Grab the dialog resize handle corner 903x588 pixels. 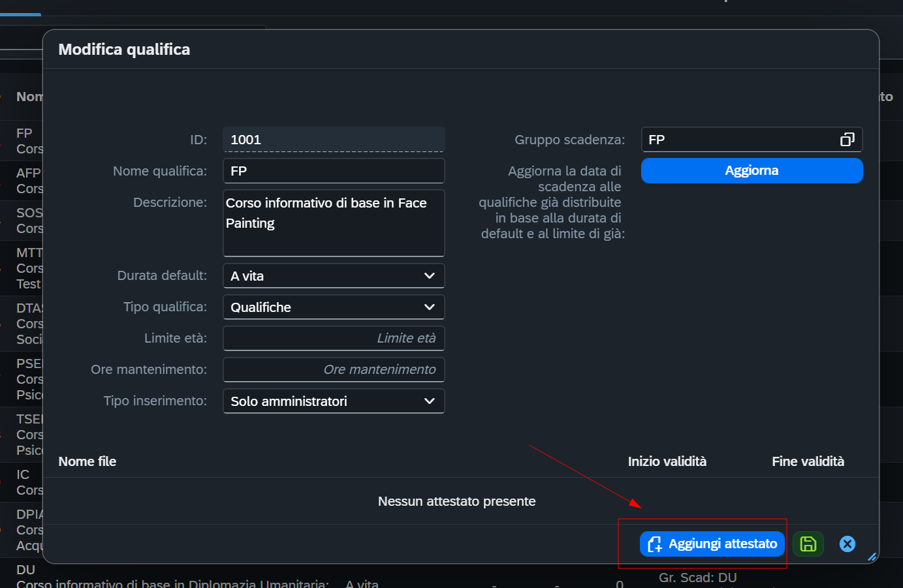pos(872,557)
